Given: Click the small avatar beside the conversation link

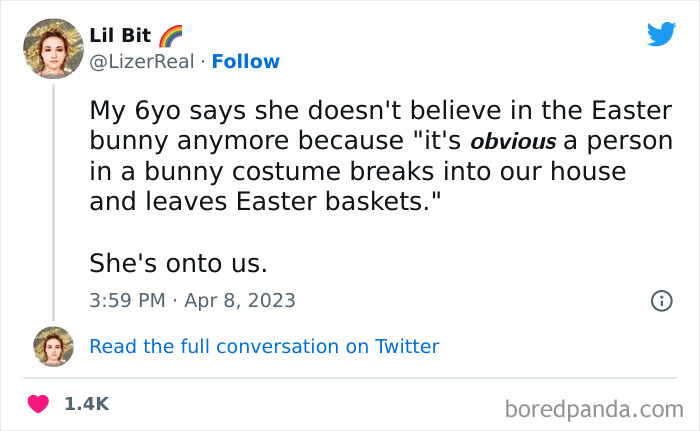Looking at the screenshot, I should 53,346.
